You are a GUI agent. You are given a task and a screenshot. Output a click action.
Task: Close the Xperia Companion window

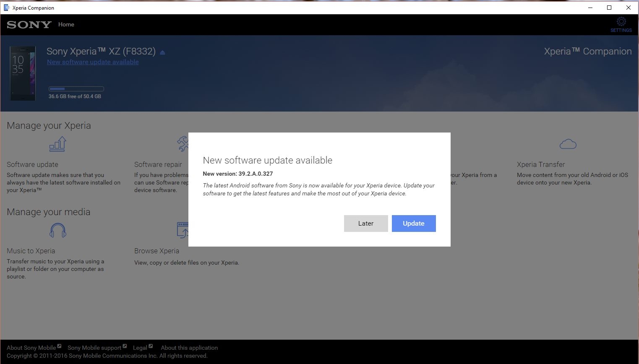coord(629,8)
